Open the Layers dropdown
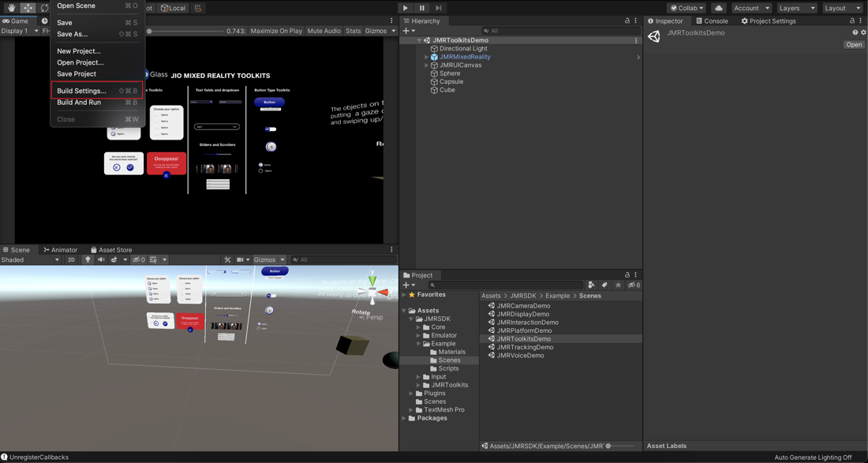 (795, 8)
